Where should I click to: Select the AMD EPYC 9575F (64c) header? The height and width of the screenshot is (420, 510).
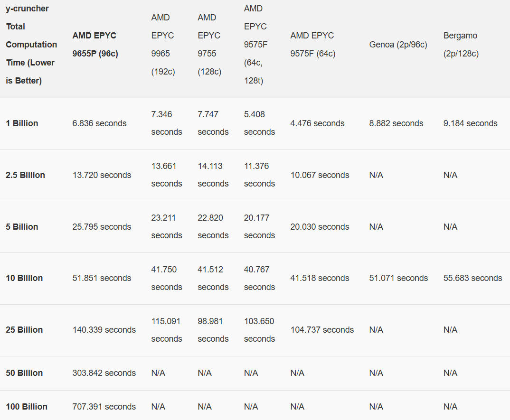pyautogui.click(x=313, y=45)
